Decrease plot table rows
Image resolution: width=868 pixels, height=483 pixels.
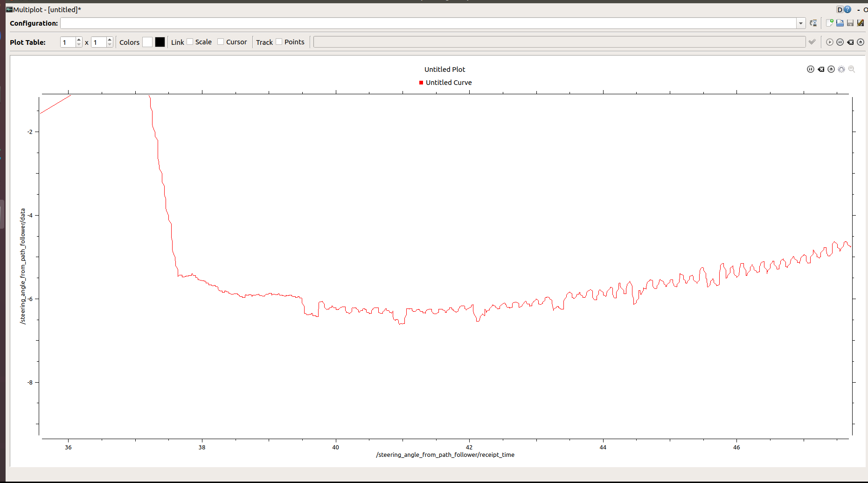pyautogui.click(x=79, y=44)
